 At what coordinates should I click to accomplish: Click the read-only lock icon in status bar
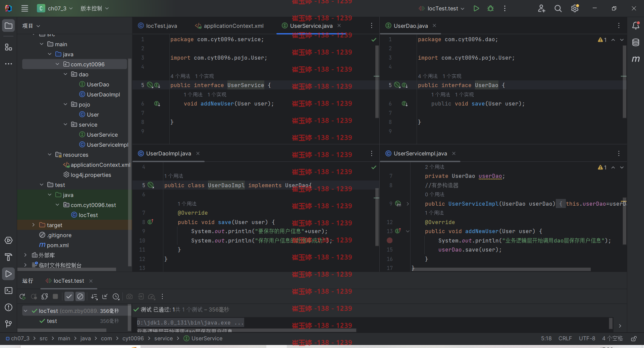point(634,339)
